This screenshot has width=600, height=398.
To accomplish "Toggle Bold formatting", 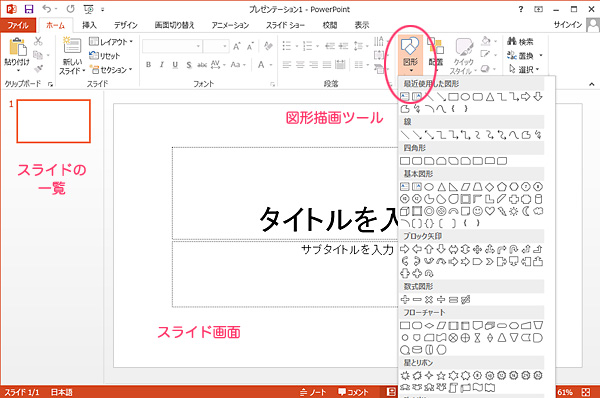I will [148, 65].
